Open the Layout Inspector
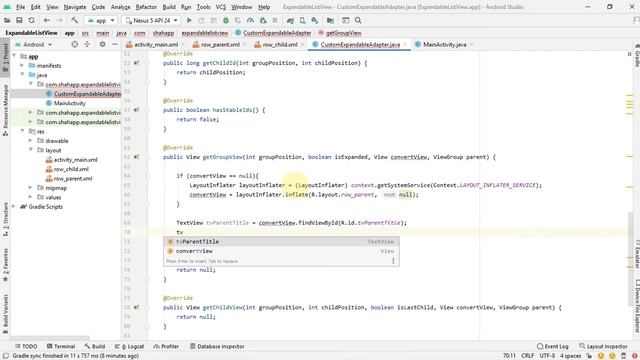 pos(603,346)
